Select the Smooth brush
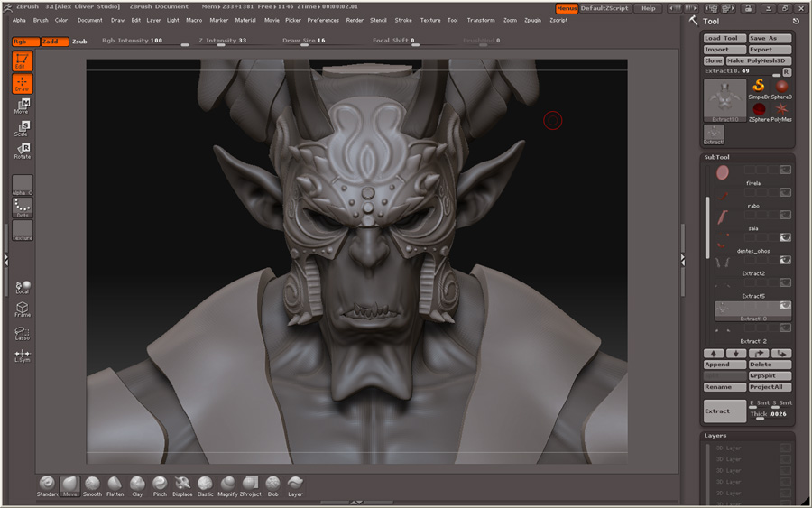The height and width of the screenshot is (508, 812). point(92,486)
